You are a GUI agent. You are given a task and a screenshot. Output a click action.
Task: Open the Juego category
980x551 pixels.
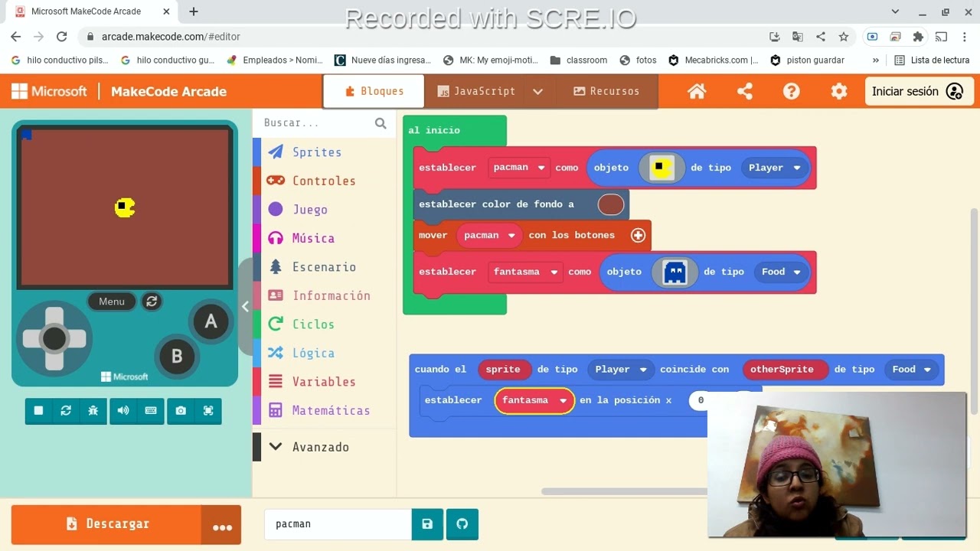(x=309, y=210)
